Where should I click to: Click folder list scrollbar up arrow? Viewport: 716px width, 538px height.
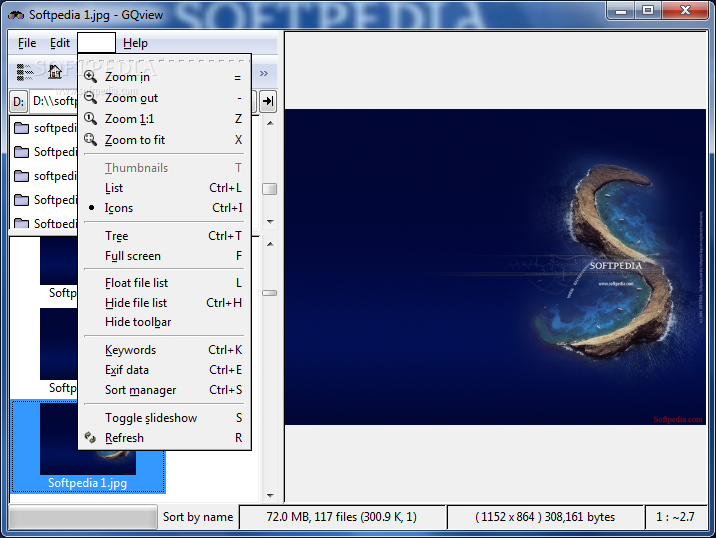click(x=270, y=123)
